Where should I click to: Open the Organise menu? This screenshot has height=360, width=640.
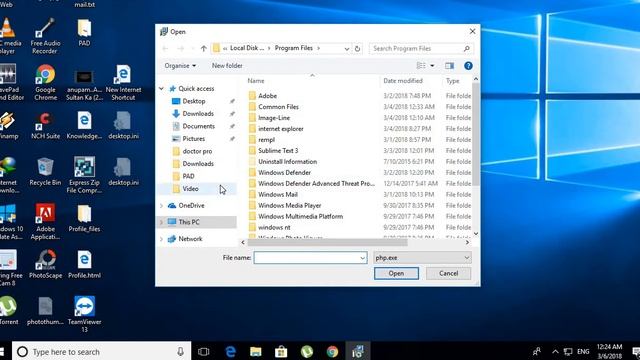click(180, 66)
